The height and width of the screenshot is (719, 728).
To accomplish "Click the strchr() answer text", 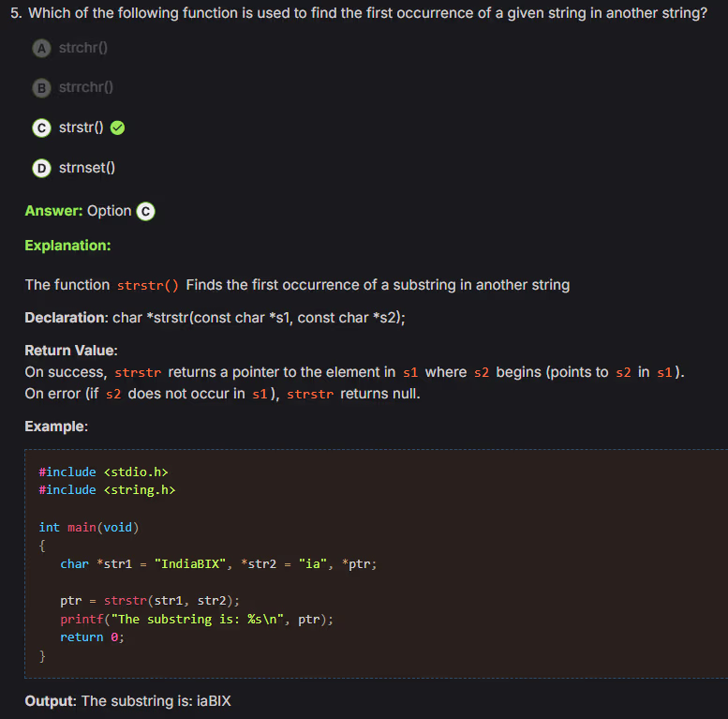I will pyautogui.click(x=83, y=48).
